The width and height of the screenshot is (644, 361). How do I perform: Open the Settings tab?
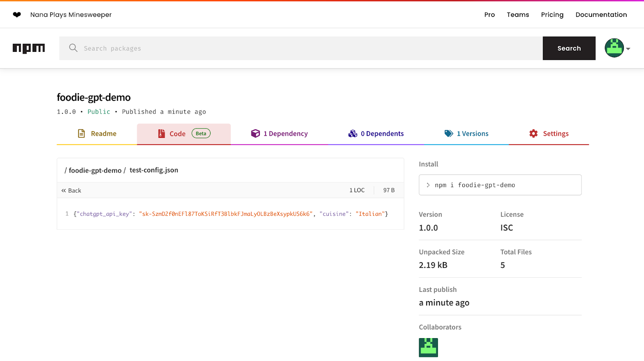click(x=549, y=134)
